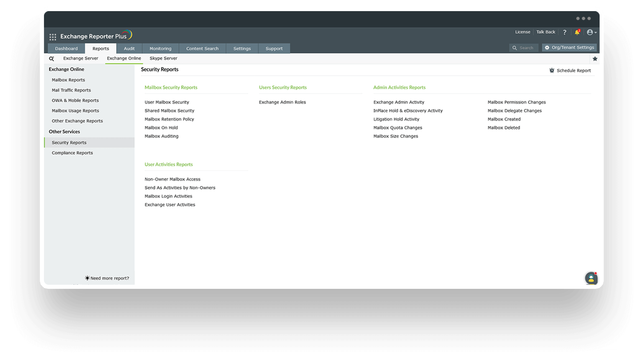Select the Reports tab
Screen dimensions: 644x362
tap(101, 48)
